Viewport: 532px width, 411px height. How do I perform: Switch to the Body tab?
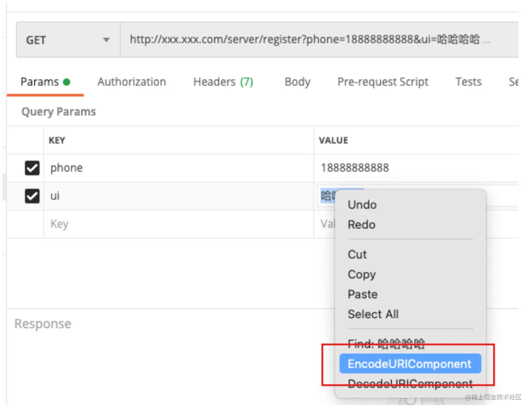point(297,82)
